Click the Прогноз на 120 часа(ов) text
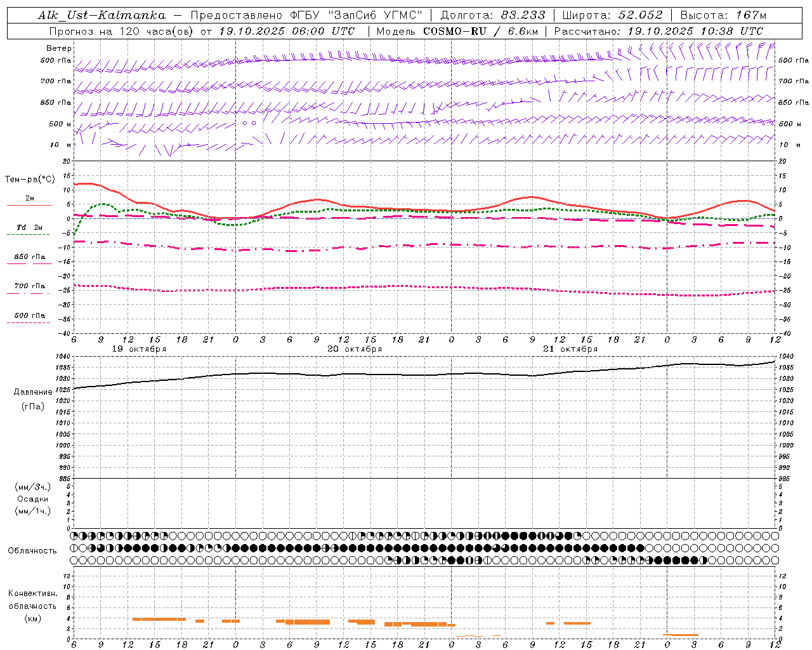The width and height of the screenshot is (812, 650). coord(121,31)
